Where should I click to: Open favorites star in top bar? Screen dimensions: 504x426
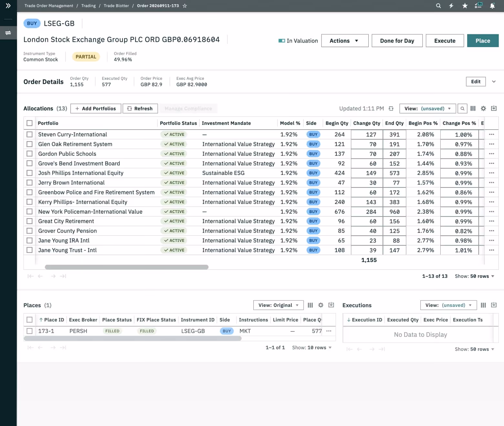coord(465,5)
